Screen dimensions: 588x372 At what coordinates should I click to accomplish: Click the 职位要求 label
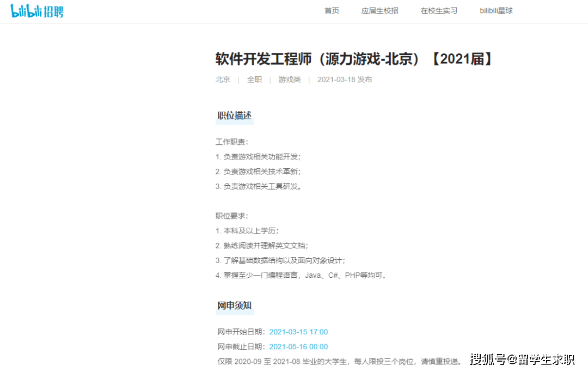pyautogui.click(x=232, y=216)
